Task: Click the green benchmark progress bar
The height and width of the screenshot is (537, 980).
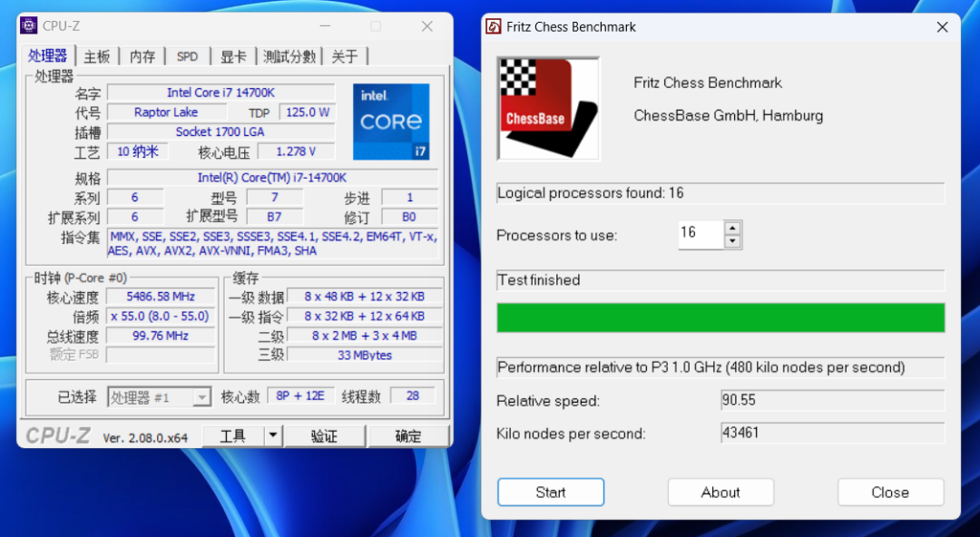Action: pos(720,317)
